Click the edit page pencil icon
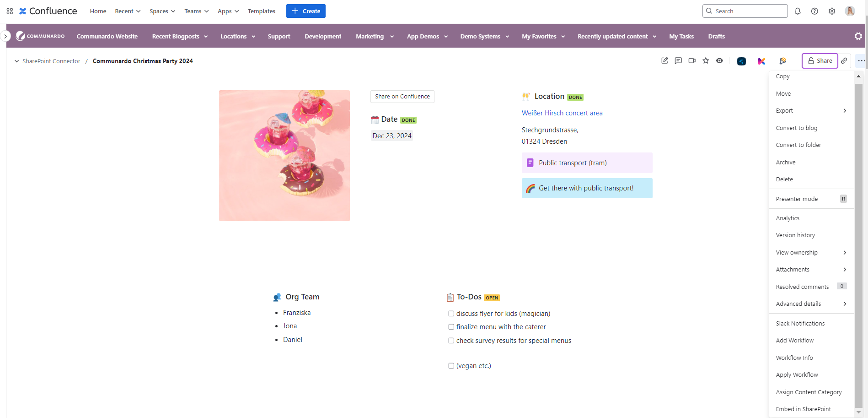 pyautogui.click(x=664, y=61)
